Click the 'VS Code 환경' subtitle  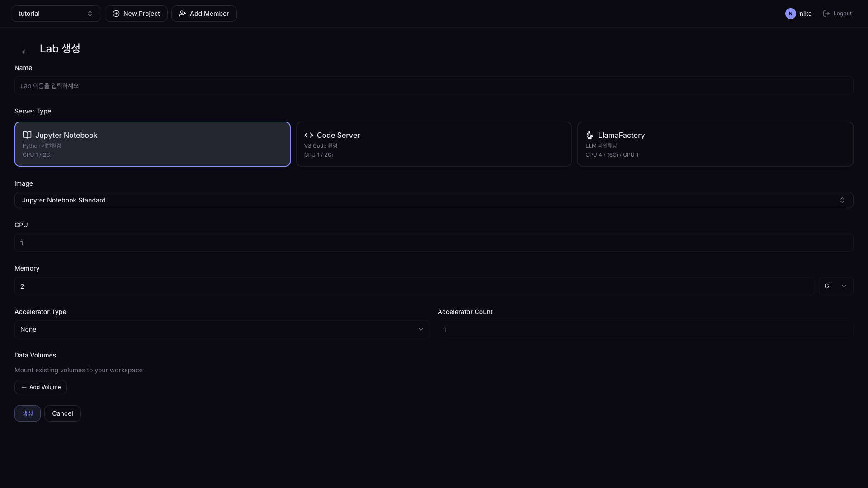[321, 146]
